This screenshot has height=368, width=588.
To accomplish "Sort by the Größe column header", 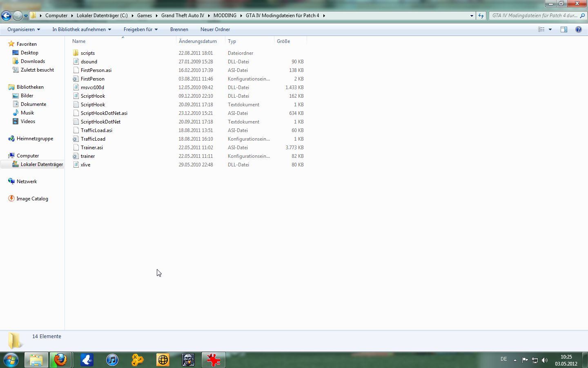I will [283, 41].
